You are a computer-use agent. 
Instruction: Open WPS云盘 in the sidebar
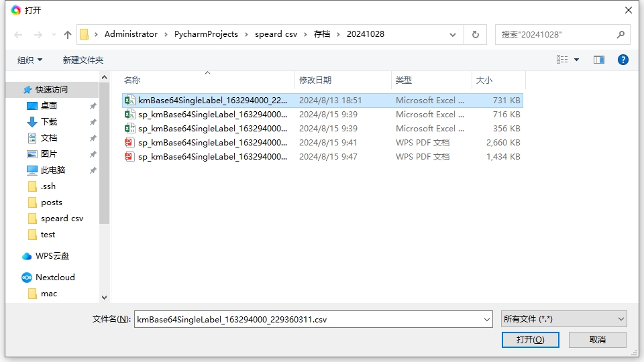(x=52, y=256)
